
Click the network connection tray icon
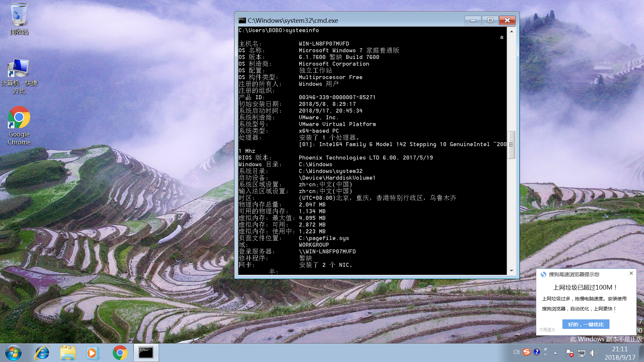pyautogui.click(x=581, y=353)
